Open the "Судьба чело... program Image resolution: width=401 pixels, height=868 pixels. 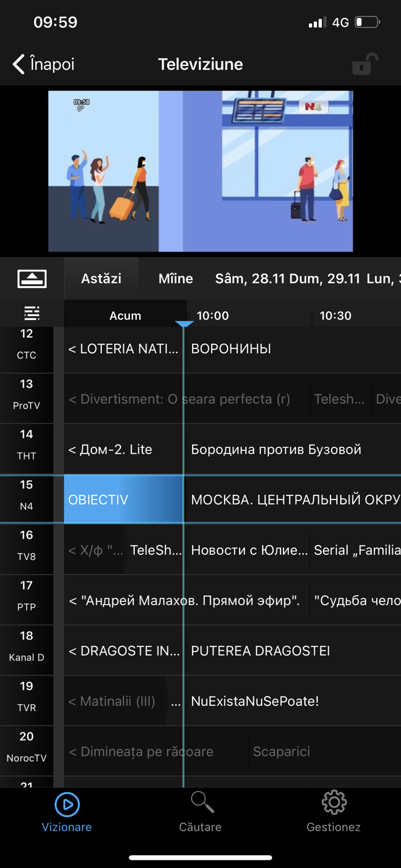[356, 600]
